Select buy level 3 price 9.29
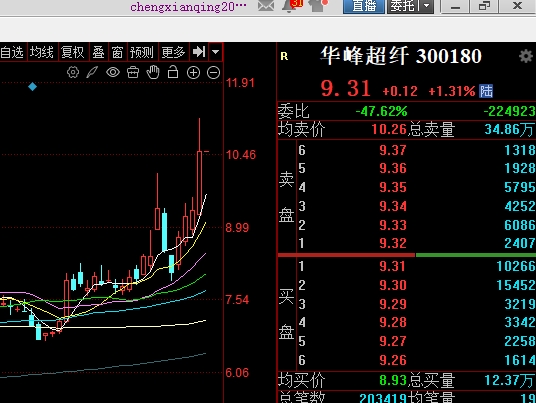This screenshot has width=536, height=403. click(393, 304)
